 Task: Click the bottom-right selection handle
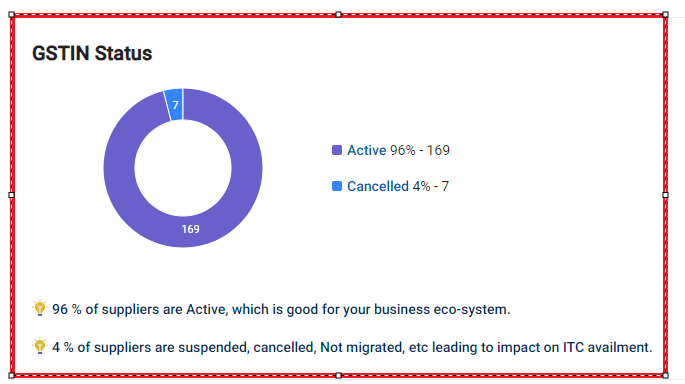pyautogui.click(x=665, y=375)
